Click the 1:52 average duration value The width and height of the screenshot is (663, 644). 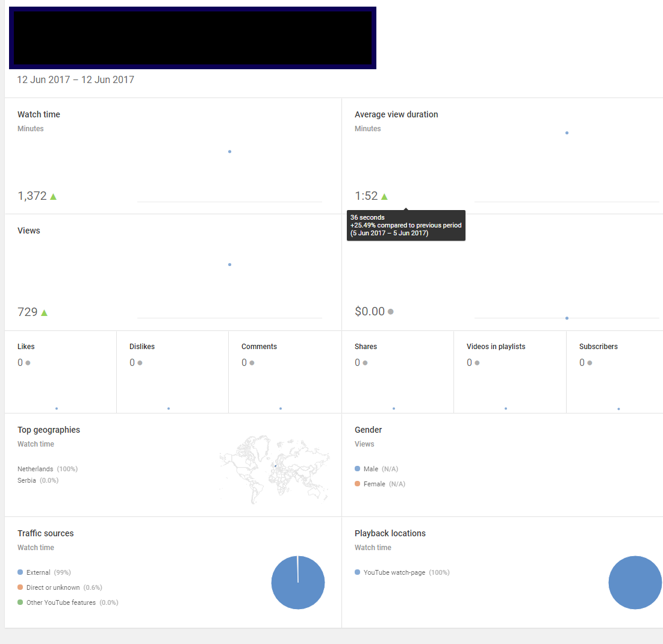tap(366, 196)
